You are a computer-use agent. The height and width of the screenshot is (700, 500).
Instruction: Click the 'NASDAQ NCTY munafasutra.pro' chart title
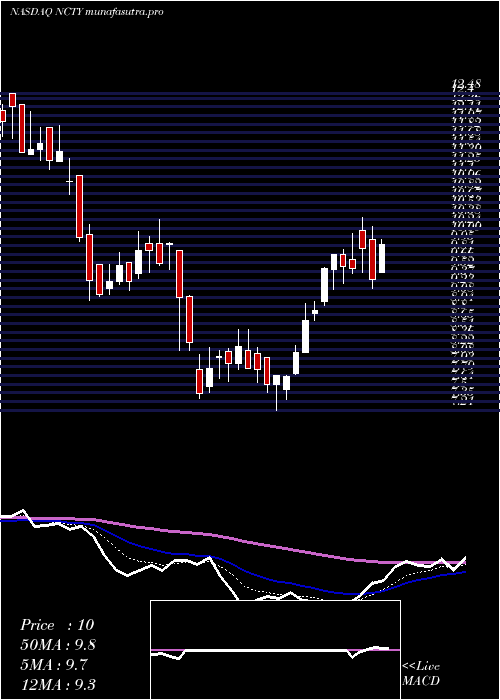86,12
